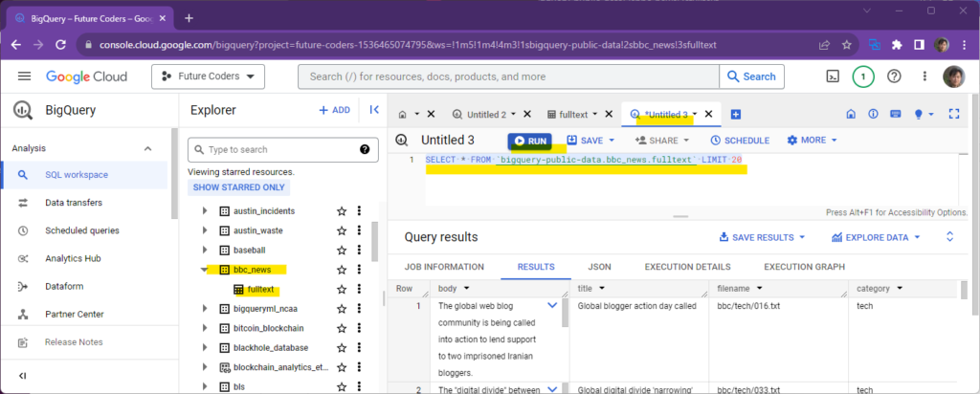The width and height of the screenshot is (980, 394).
Task: Collapse the Explorer panel
Action: tap(374, 110)
